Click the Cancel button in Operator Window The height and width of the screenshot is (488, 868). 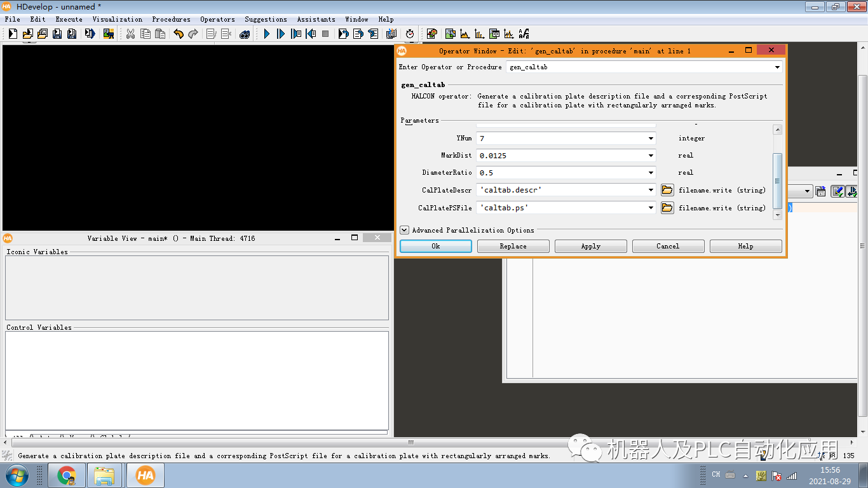(x=668, y=246)
